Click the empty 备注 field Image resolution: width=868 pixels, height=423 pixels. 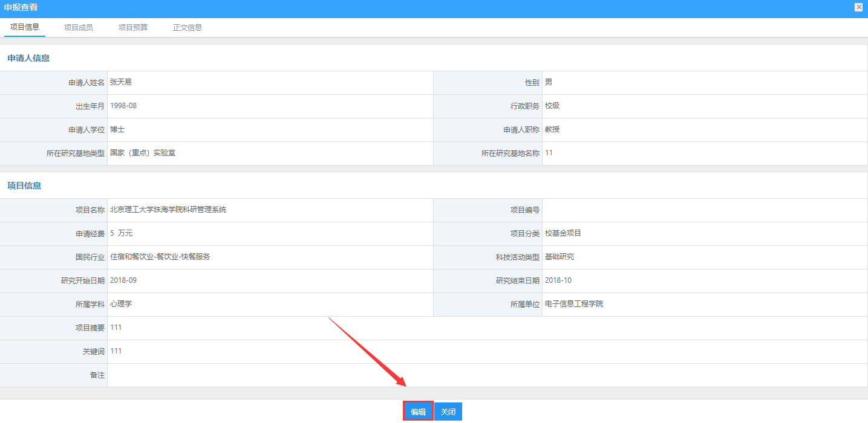(484, 375)
